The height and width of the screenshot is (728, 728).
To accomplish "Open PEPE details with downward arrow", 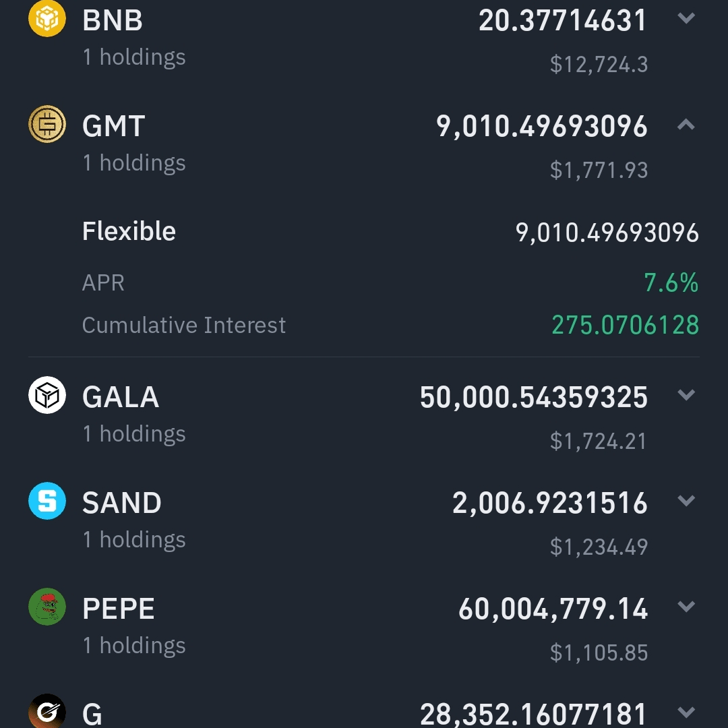I will pos(688,606).
